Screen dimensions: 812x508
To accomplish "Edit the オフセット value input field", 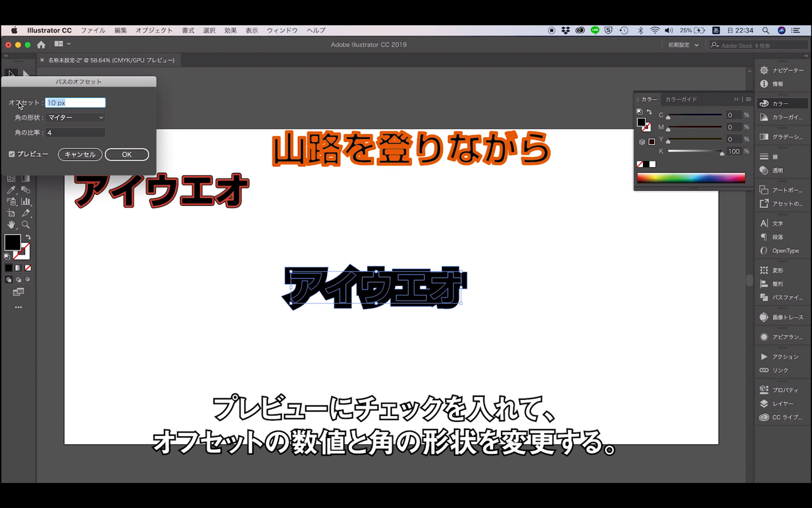I will pyautogui.click(x=75, y=103).
